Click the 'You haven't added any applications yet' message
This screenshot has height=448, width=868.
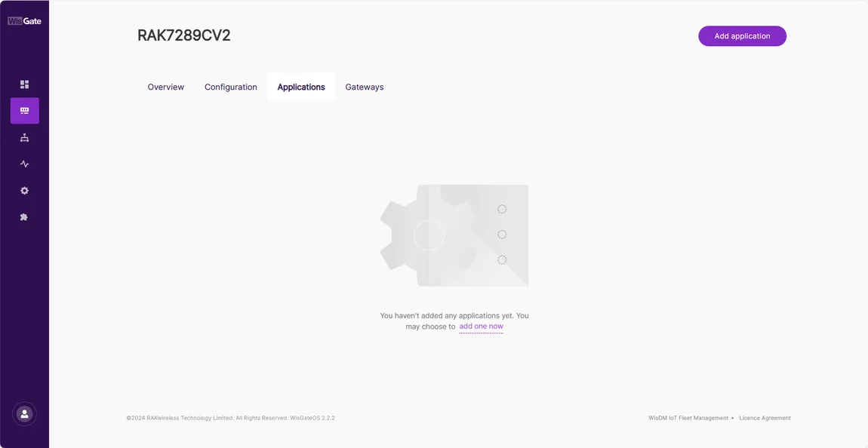454,321
